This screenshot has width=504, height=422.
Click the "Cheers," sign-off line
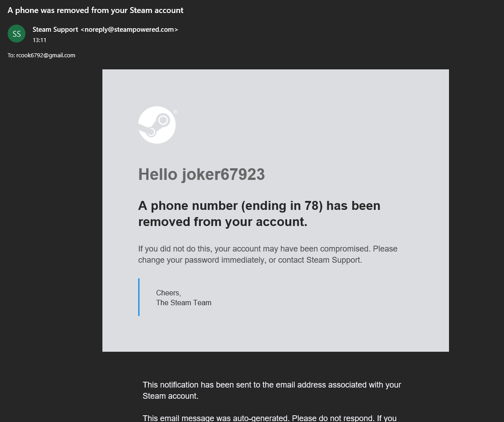(168, 293)
